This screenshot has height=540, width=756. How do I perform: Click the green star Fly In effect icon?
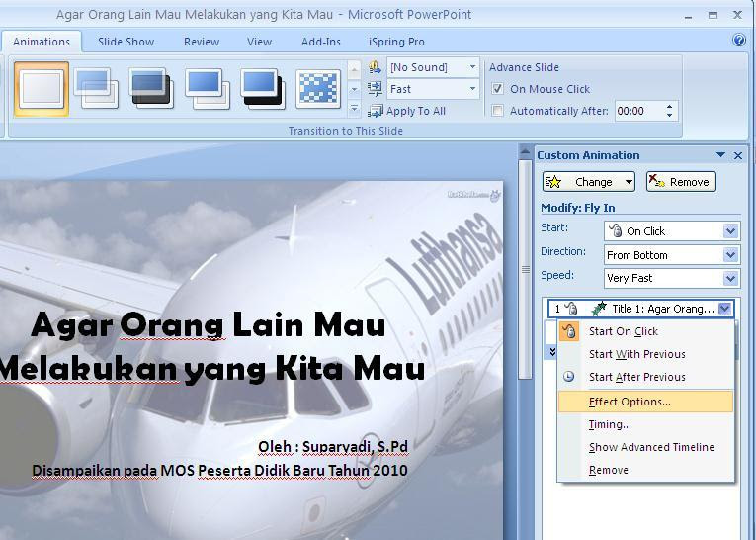pyautogui.click(x=598, y=308)
